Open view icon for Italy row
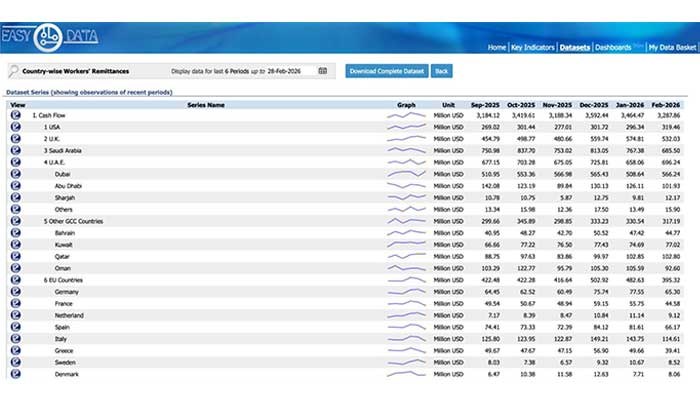Screen dimensions: 700x400 click(x=15, y=338)
